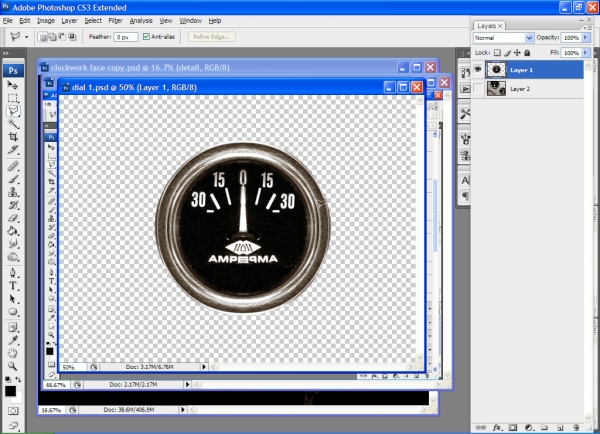This screenshot has height=434, width=600.
Task: Click the foreground color swatch
Action: [10, 391]
